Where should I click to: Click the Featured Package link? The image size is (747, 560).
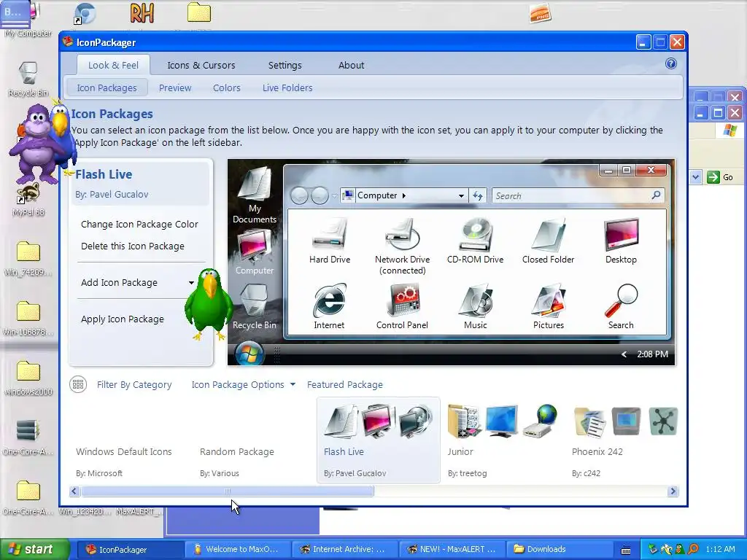(x=345, y=385)
